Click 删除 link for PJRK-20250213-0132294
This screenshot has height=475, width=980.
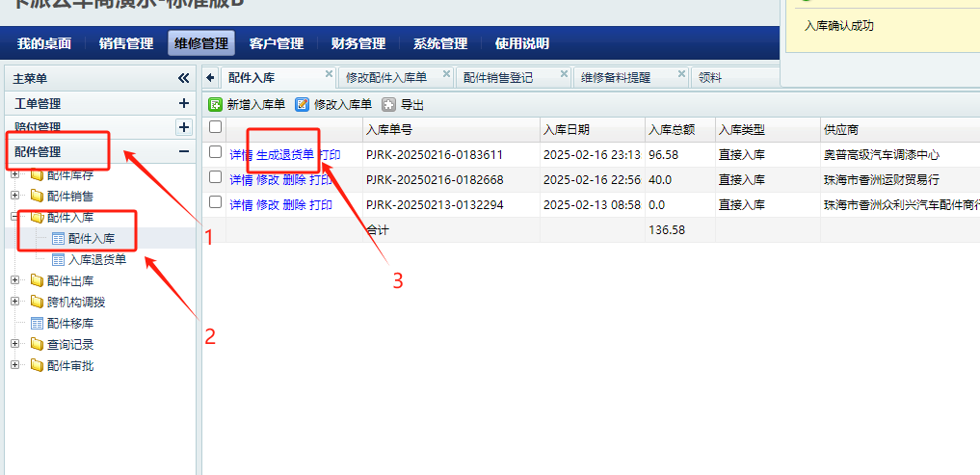tap(294, 204)
